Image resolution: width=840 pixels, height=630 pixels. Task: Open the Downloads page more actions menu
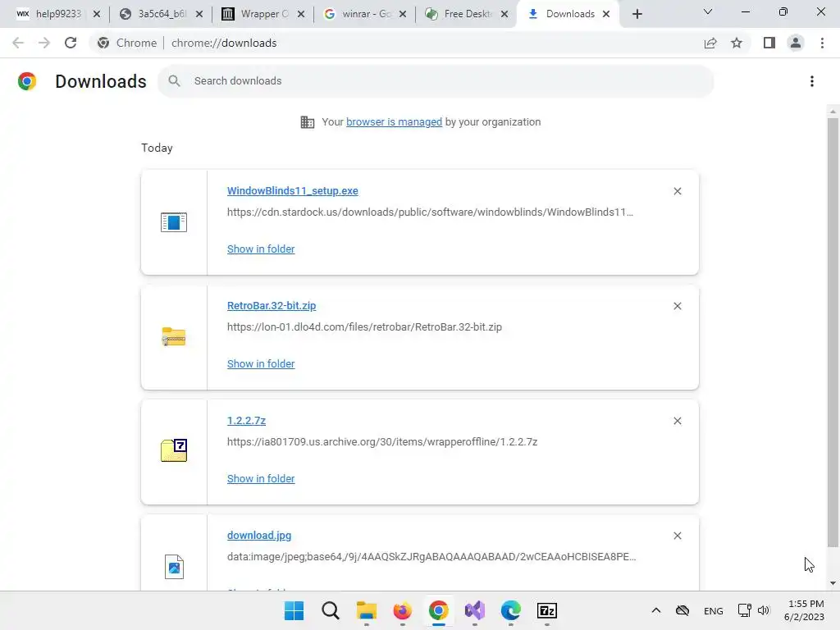(x=812, y=81)
